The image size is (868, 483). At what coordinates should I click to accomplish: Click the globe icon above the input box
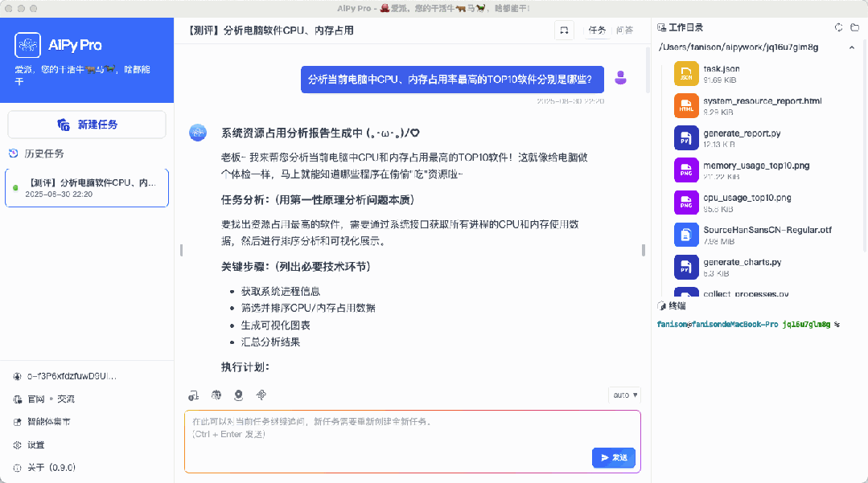pyautogui.click(x=215, y=395)
